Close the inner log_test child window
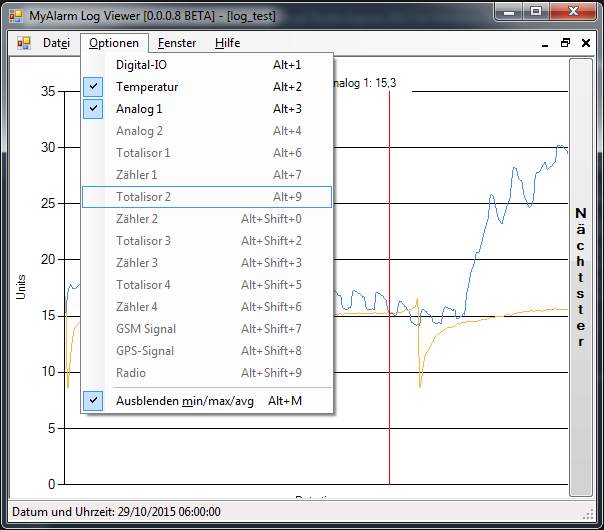This screenshot has height=530, width=604. click(x=586, y=43)
